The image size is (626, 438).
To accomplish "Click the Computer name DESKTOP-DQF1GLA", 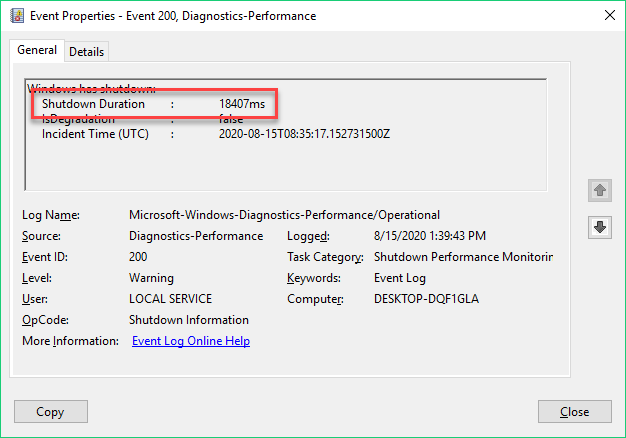I will [x=426, y=299].
